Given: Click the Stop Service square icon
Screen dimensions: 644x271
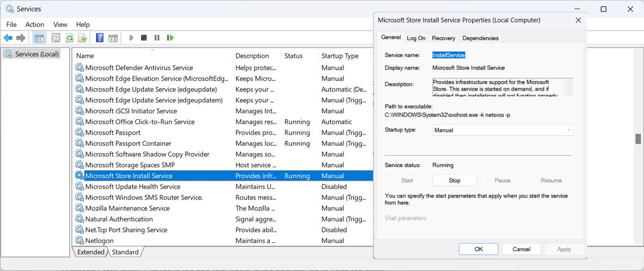Looking at the screenshot, I should point(144,38).
